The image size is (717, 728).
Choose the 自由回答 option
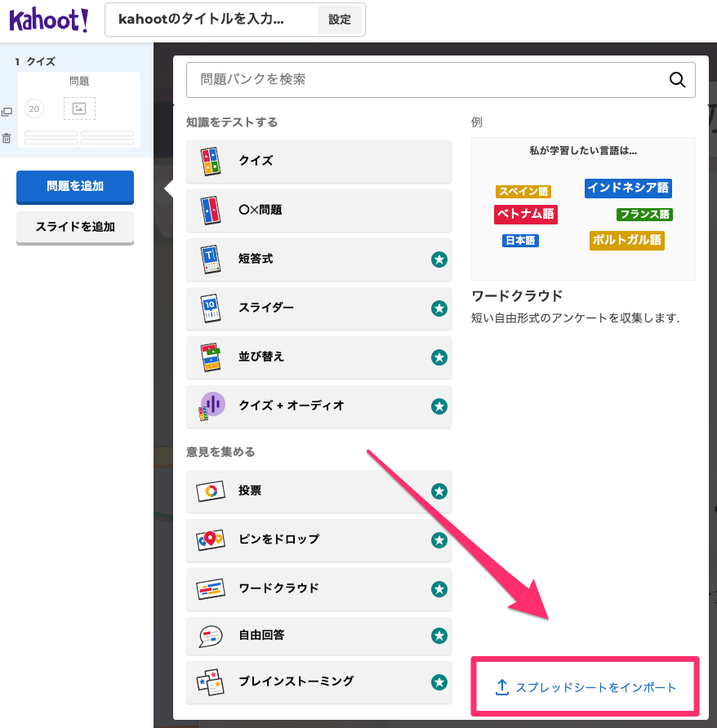tap(318, 636)
